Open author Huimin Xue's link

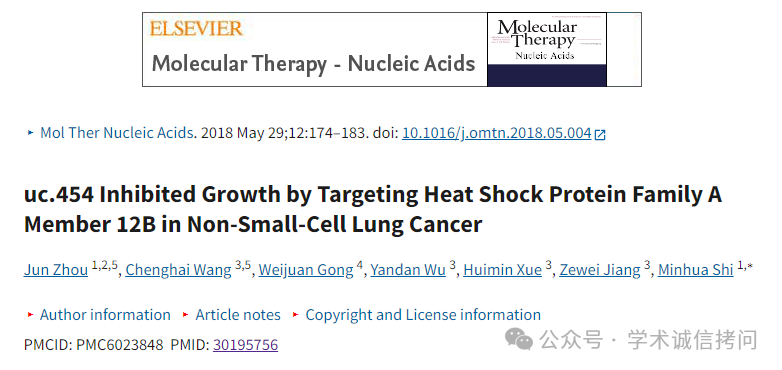click(x=502, y=270)
